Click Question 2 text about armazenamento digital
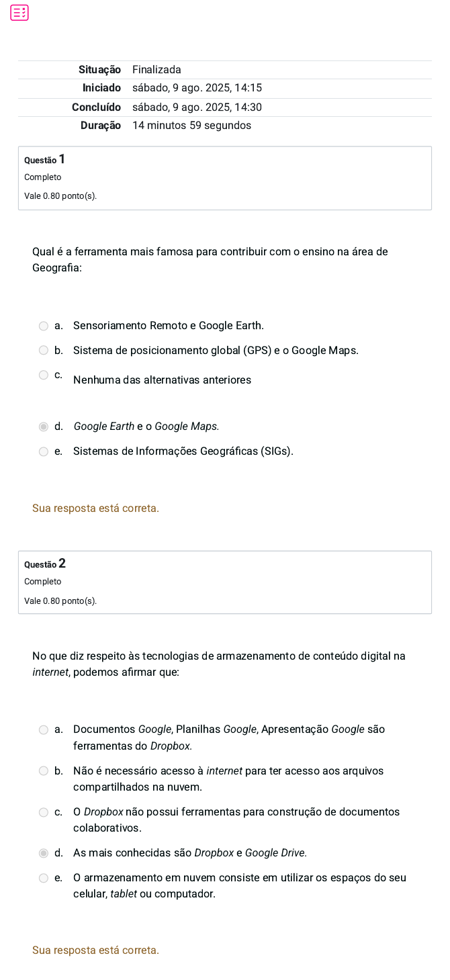Screen dimensions: 450x980 [x=219, y=664]
